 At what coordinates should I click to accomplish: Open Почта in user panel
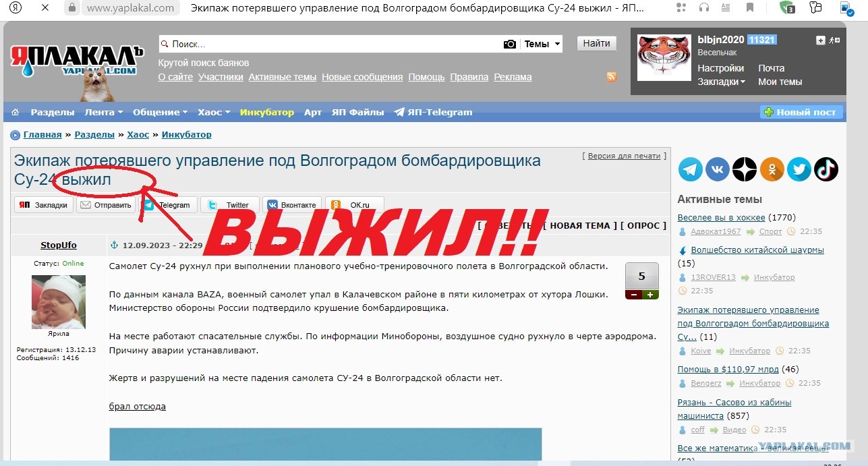[x=772, y=68]
